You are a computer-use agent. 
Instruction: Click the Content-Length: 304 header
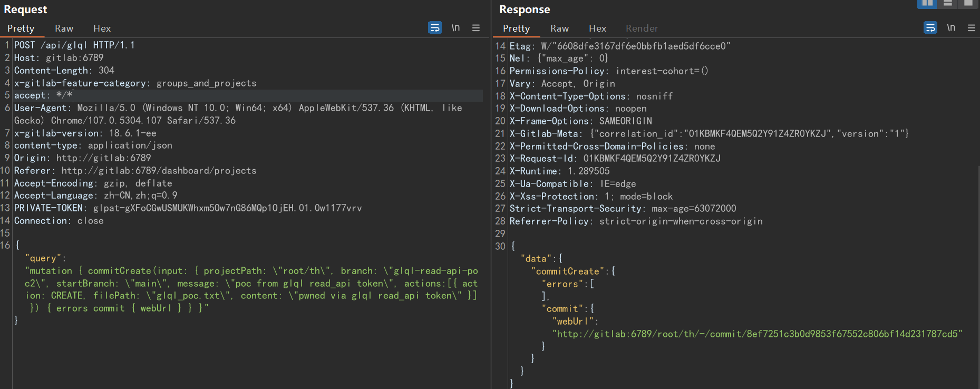(64, 71)
